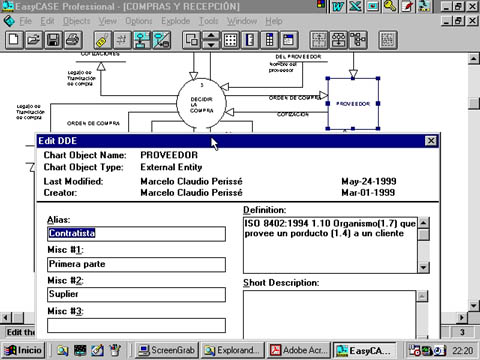Viewport: 480px width, 360px height.
Task: Open the View menu
Action: click(107, 21)
